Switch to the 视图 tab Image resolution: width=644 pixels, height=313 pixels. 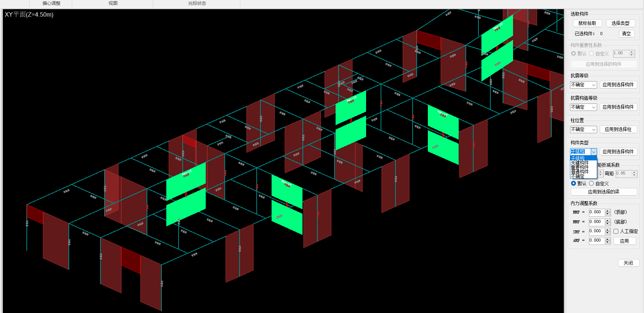click(113, 3)
